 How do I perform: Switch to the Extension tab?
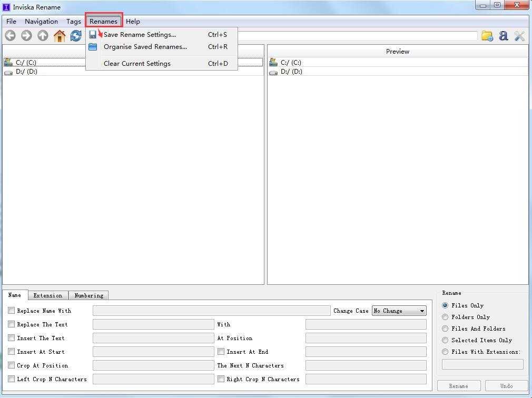pyautogui.click(x=48, y=296)
